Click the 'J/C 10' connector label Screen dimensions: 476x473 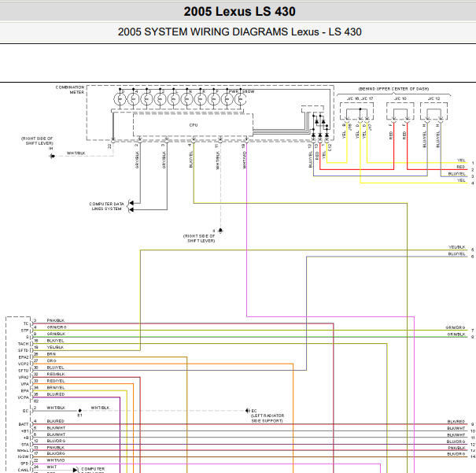tap(400, 98)
